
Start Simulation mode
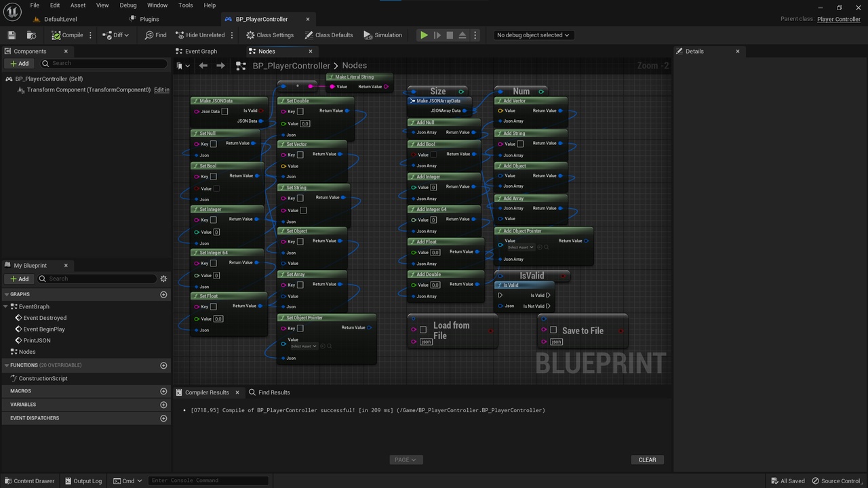[383, 35]
